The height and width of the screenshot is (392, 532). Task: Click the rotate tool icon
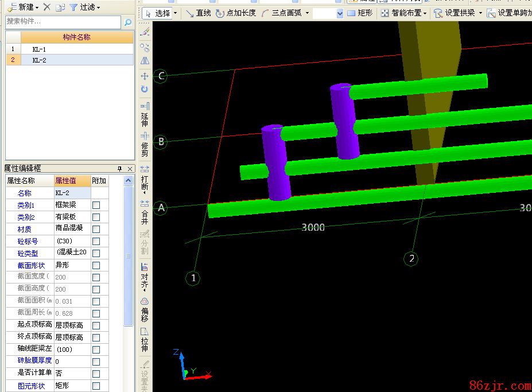145,90
